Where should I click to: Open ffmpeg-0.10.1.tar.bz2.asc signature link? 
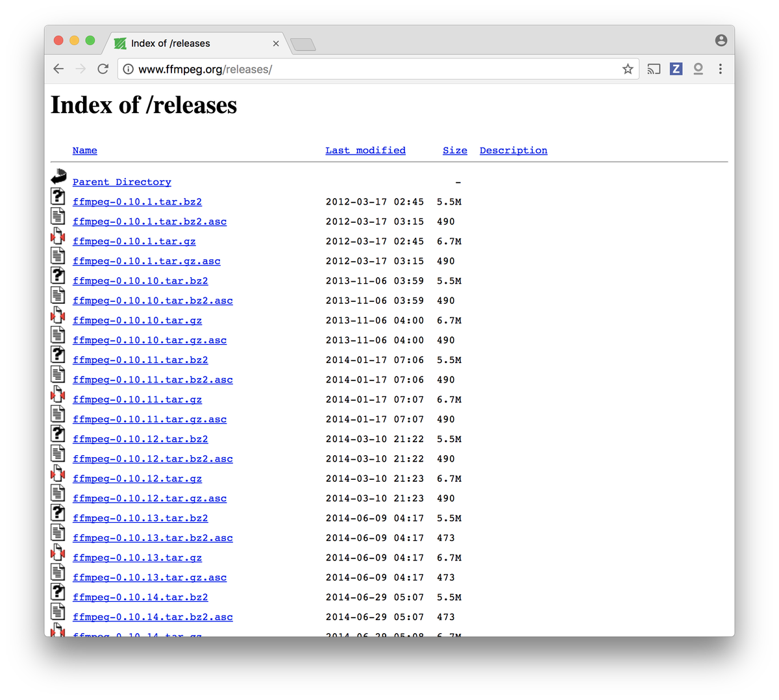(149, 222)
